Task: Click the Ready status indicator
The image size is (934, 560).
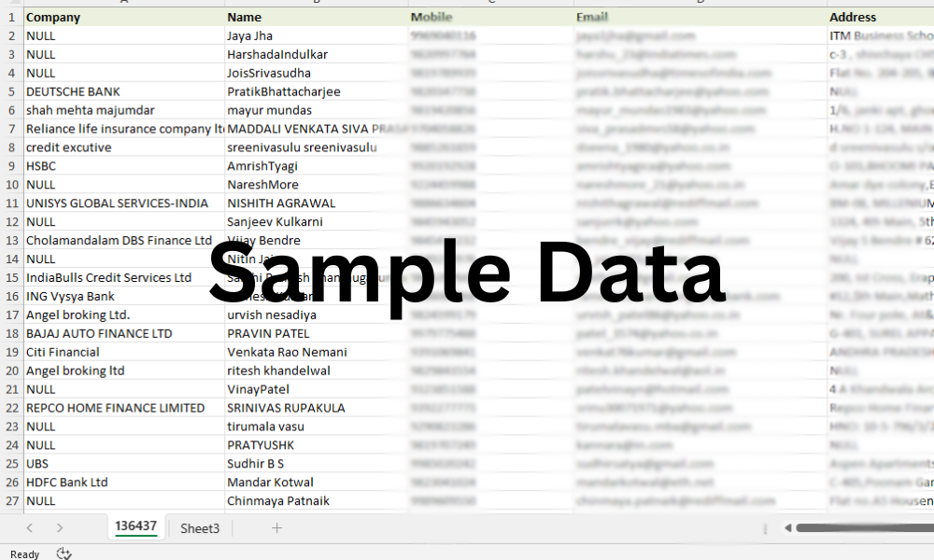Action: pyautogui.click(x=24, y=554)
